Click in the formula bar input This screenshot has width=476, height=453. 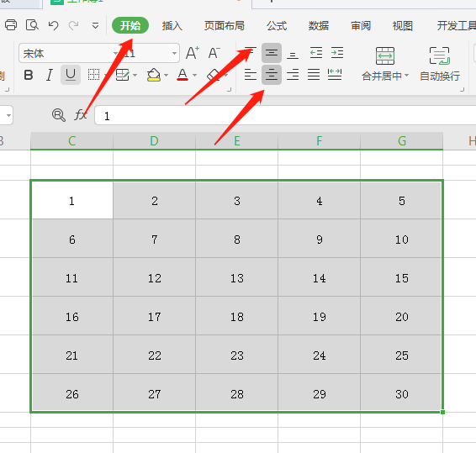(285, 115)
